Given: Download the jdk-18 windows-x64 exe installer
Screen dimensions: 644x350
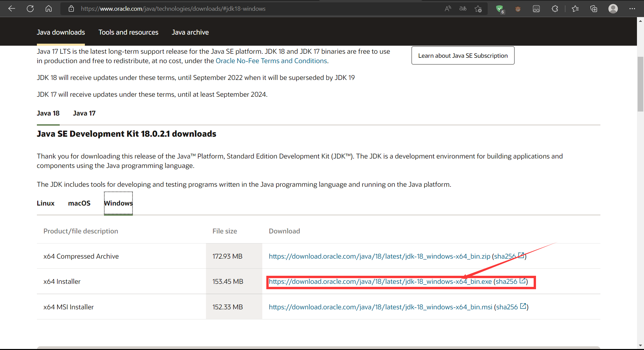Looking at the screenshot, I should click(380, 281).
